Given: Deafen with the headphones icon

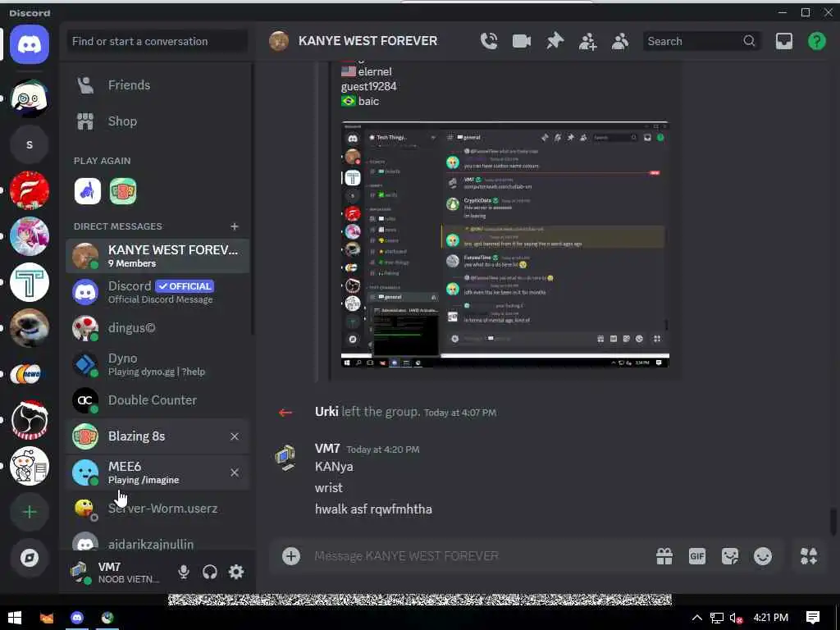Looking at the screenshot, I should pos(210,572).
